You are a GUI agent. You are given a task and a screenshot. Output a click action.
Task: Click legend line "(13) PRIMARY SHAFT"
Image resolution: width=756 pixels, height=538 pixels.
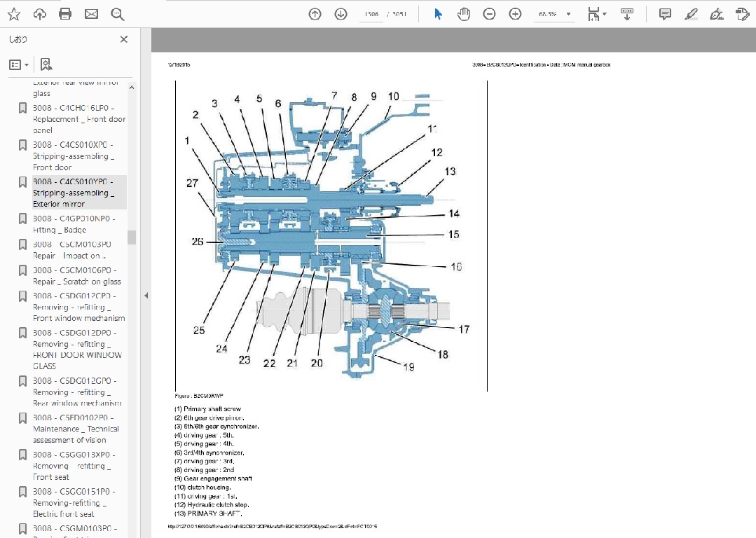point(208,513)
